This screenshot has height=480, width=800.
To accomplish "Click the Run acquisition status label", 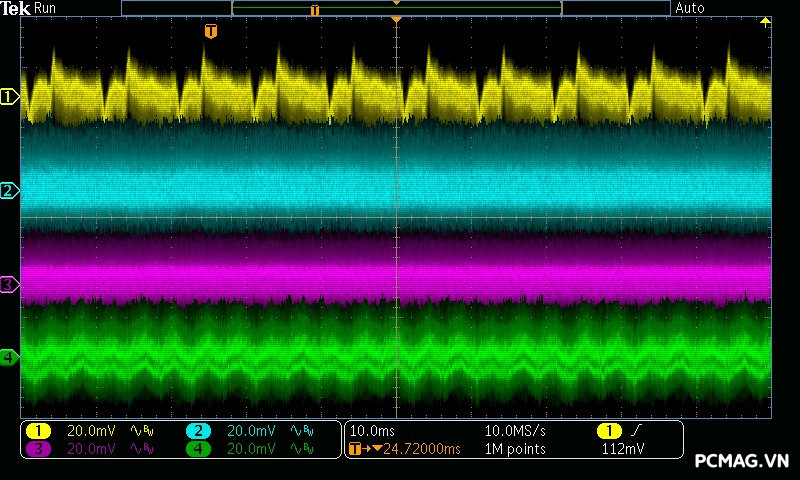I will click(46, 8).
